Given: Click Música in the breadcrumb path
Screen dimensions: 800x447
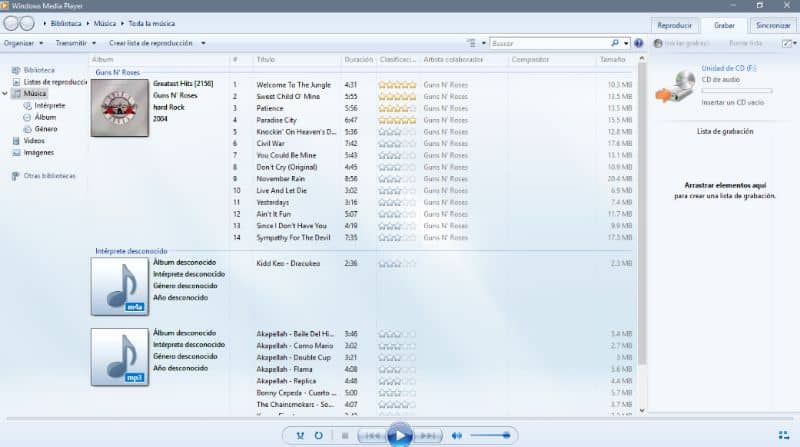Looking at the screenshot, I should click(x=105, y=23).
